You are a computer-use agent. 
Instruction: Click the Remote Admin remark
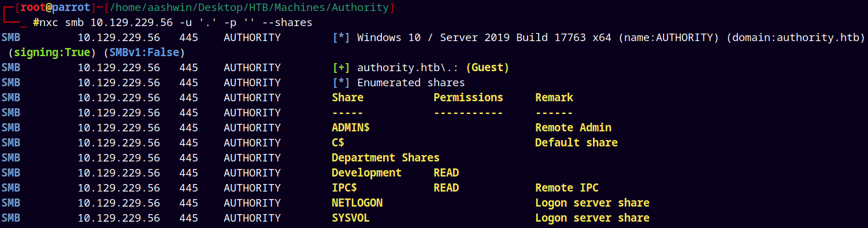[x=573, y=128]
